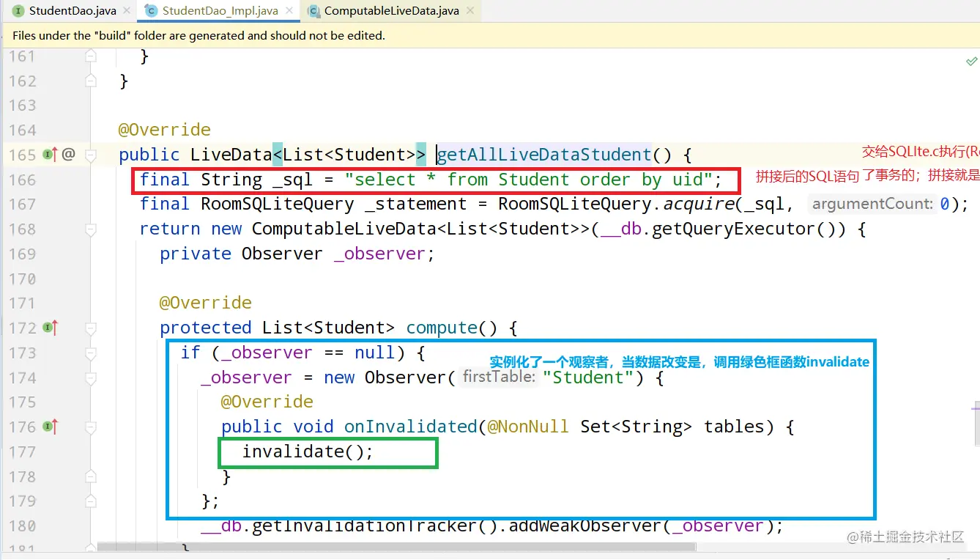Click the compute method name
This screenshot has height=560, width=980.
click(442, 328)
